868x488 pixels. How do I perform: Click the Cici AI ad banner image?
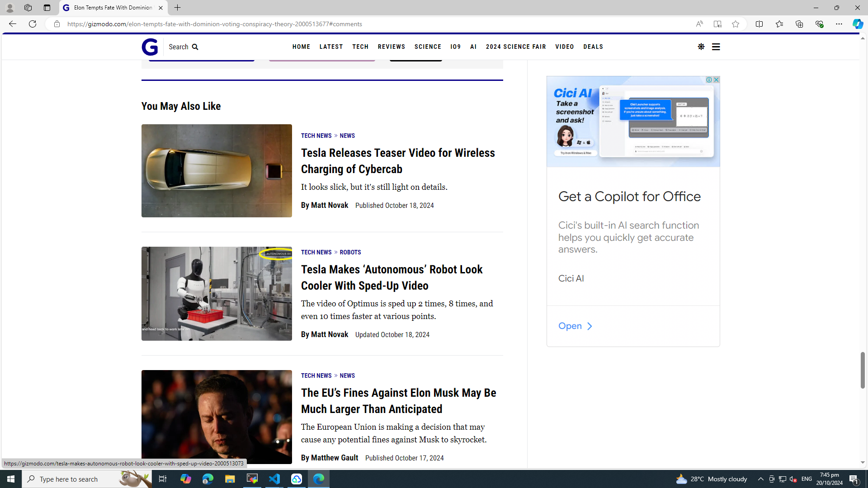pos(633,122)
